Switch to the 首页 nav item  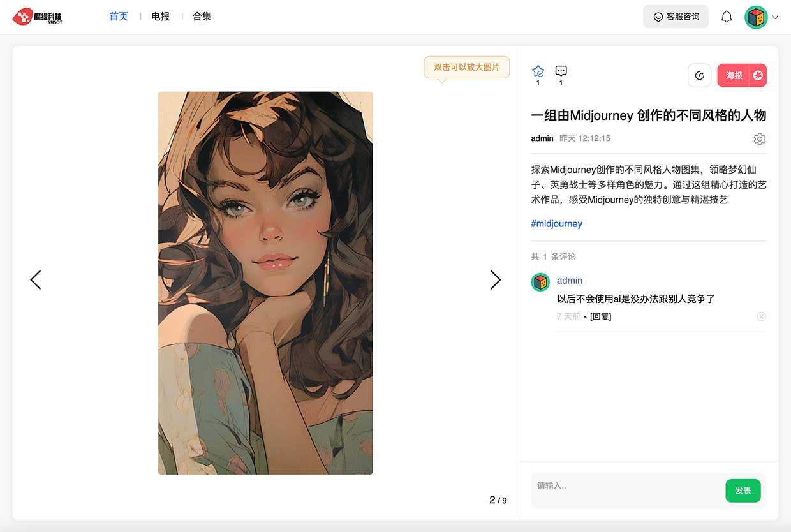pyautogui.click(x=119, y=17)
